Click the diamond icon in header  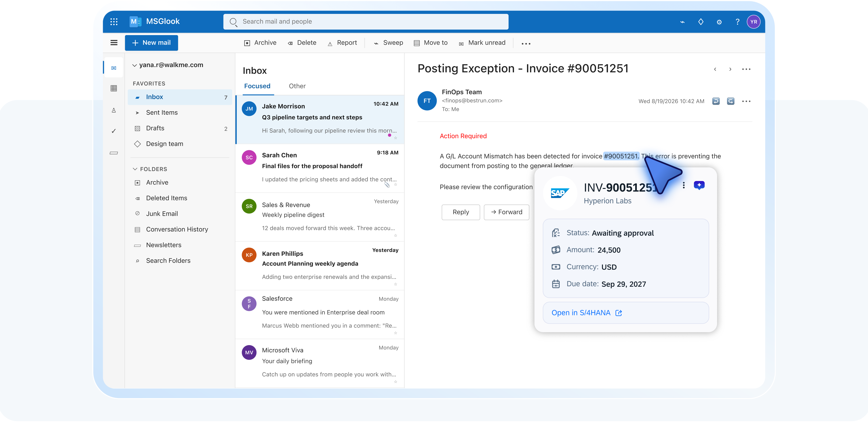pos(701,22)
